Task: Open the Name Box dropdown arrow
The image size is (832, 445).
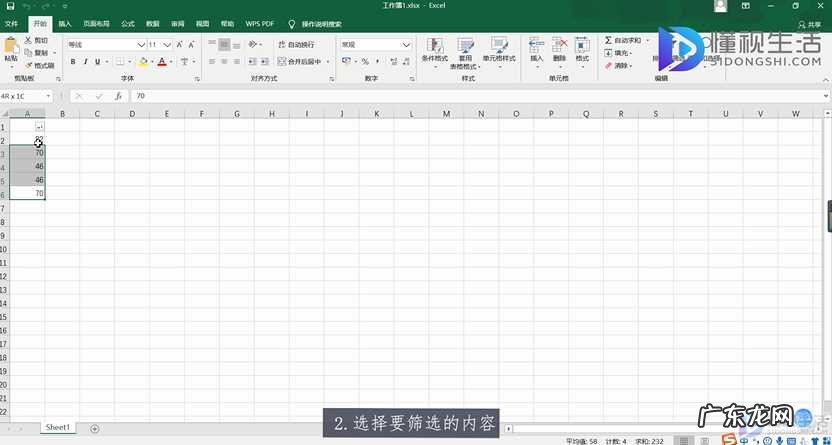Action: [48, 96]
